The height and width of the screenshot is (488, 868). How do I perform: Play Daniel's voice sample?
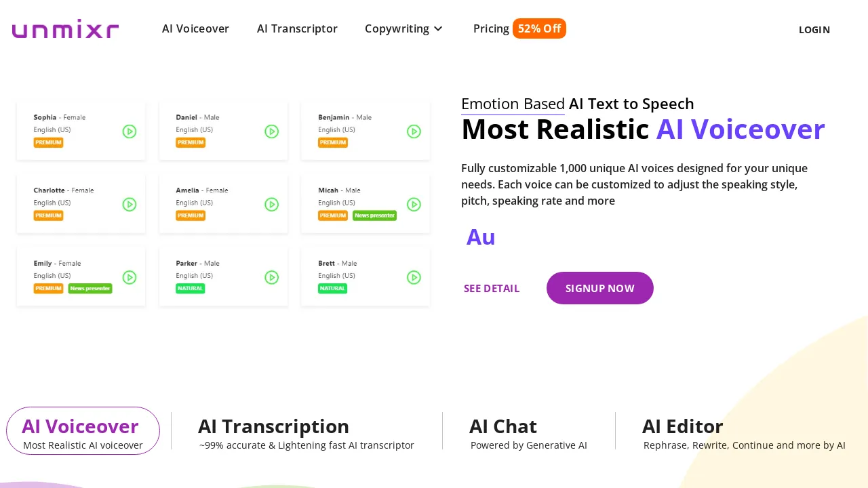[x=272, y=131]
